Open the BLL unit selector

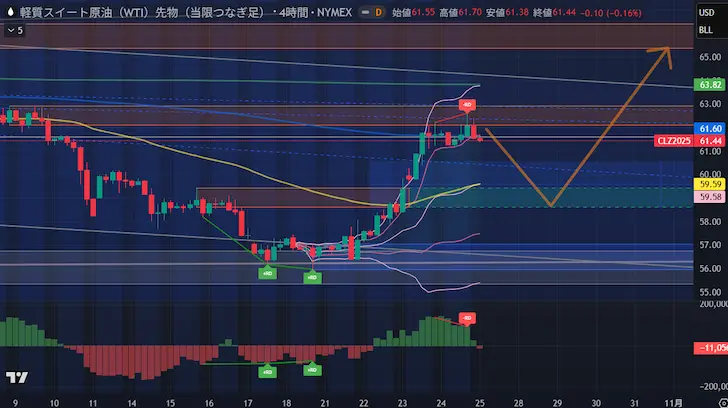(706, 31)
